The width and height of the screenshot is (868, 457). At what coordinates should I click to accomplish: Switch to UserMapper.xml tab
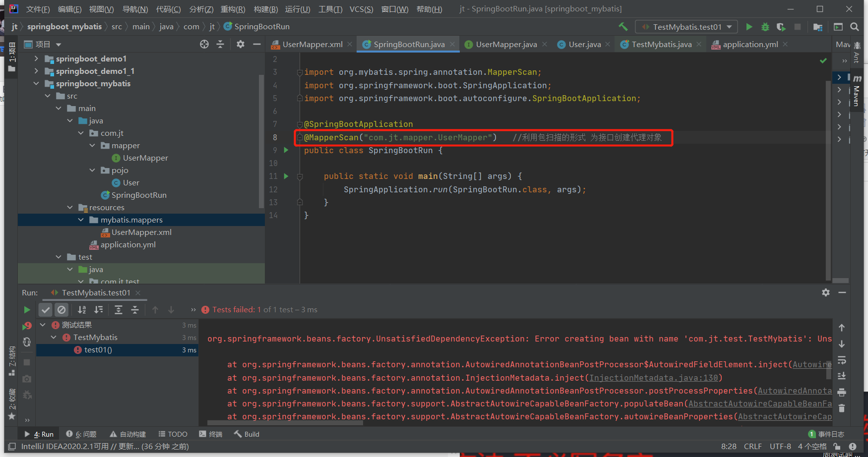click(x=312, y=44)
